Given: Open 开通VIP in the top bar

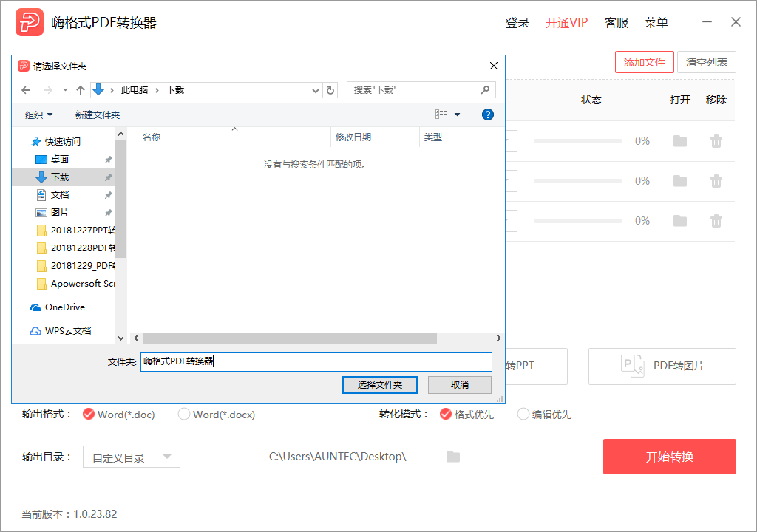Looking at the screenshot, I should [566, 23].
